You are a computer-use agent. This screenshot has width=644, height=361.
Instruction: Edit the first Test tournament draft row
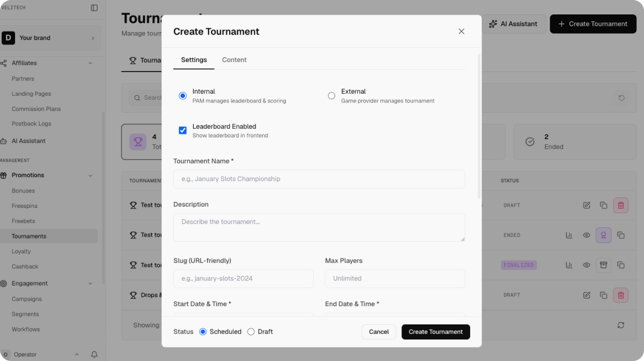coord(586,205)
